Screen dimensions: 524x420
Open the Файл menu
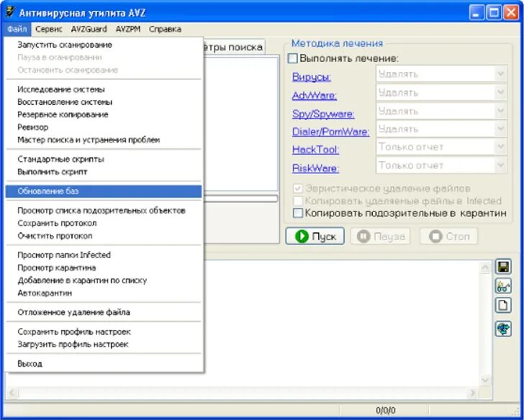pos(17,29)
